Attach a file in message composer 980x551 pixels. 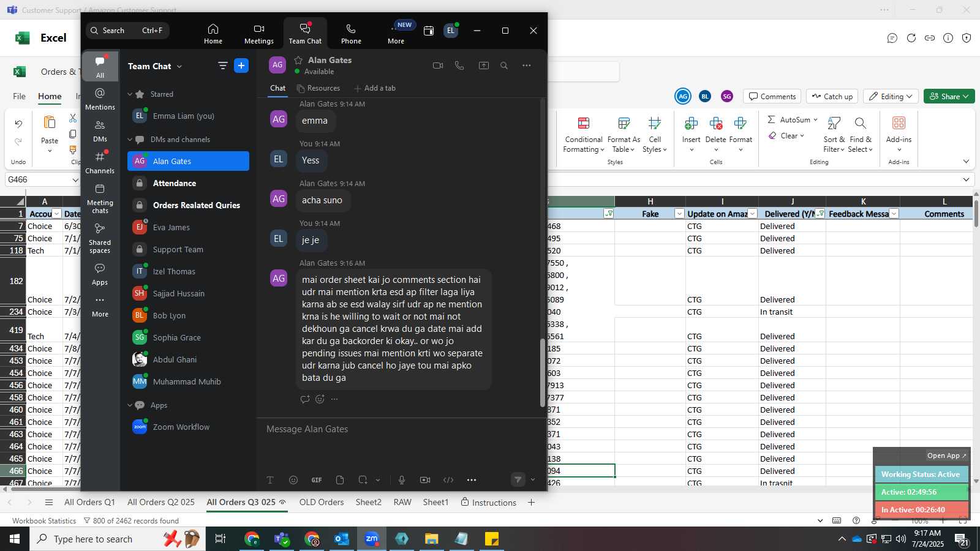pos(340,480)
